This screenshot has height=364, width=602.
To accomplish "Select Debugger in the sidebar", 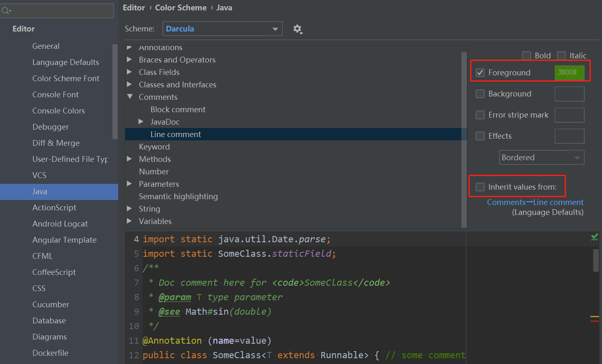I will coord(51,127).
